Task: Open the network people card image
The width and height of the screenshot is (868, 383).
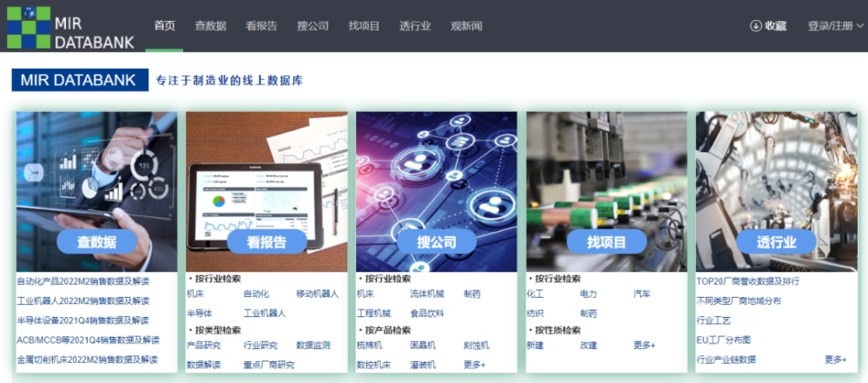Action: pos(437,192)
